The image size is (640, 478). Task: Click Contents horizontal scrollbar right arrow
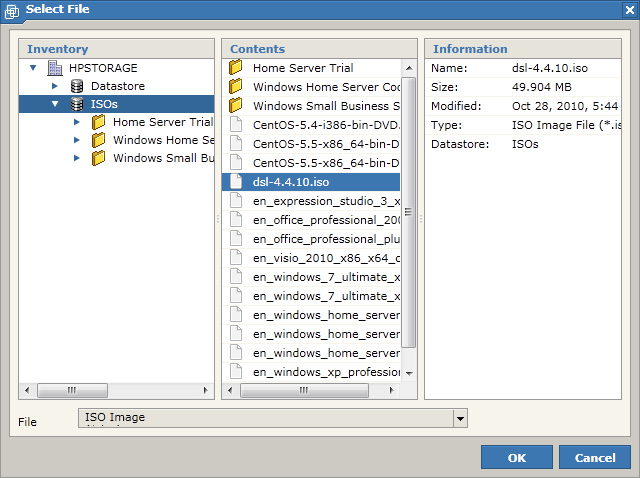tap(391, 390)
